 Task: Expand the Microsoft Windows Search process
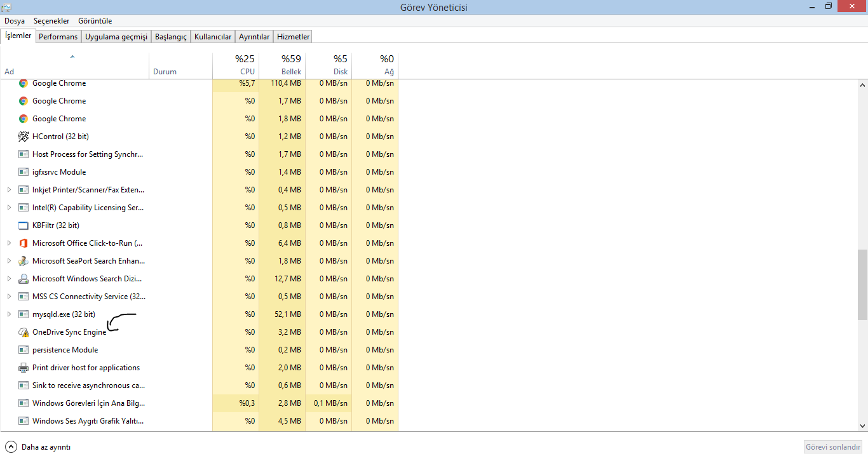(9, 279)
